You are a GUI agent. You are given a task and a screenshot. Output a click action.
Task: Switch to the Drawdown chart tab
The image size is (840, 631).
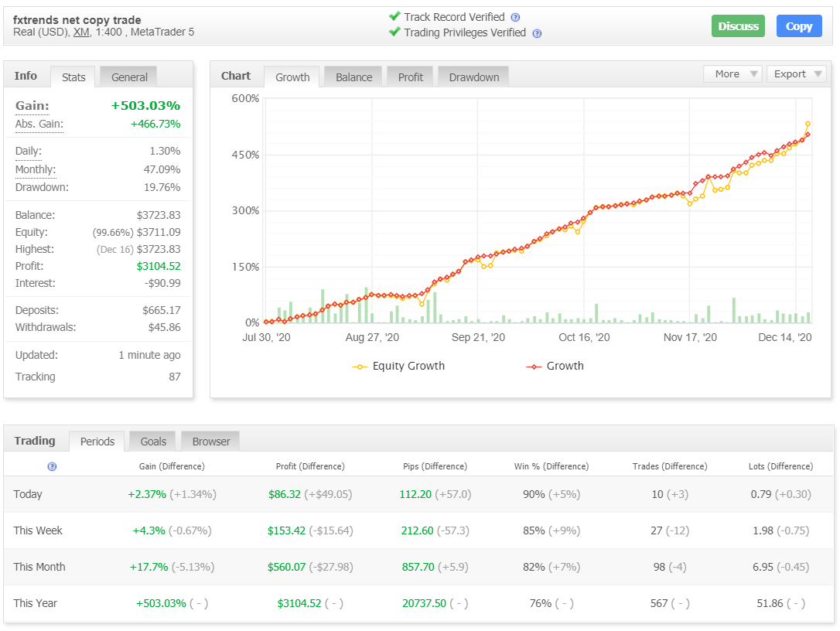473,77
